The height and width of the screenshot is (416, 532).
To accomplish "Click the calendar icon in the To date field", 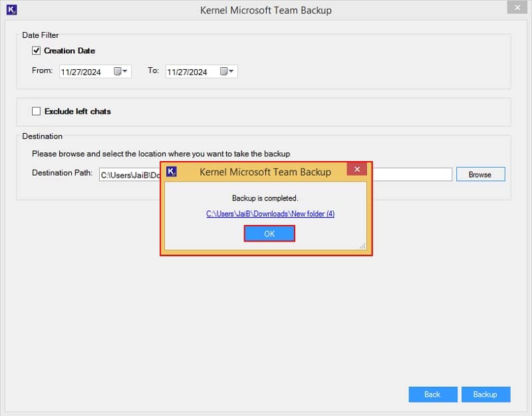I will pyautogui.click(x=224, y=72).
